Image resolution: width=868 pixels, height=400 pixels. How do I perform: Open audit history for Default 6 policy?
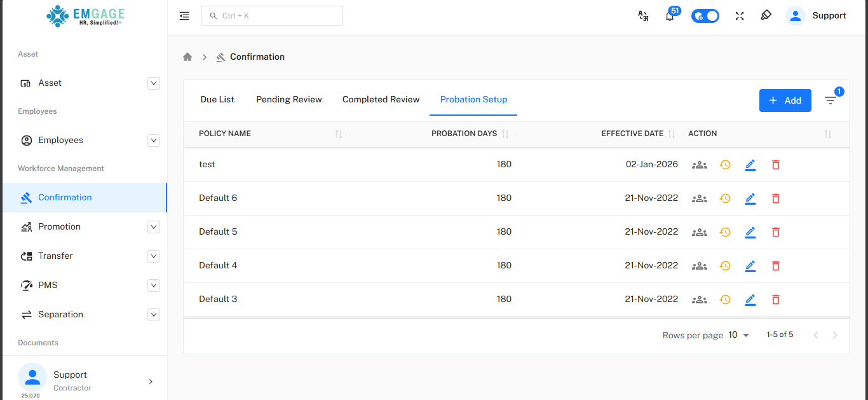click(x=725, y=198)
